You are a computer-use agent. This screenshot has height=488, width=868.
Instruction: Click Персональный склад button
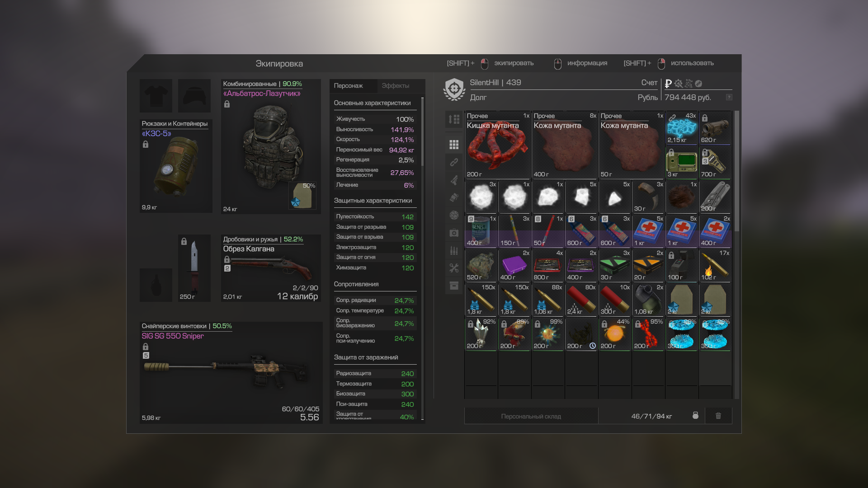click(x=531, y=416)
